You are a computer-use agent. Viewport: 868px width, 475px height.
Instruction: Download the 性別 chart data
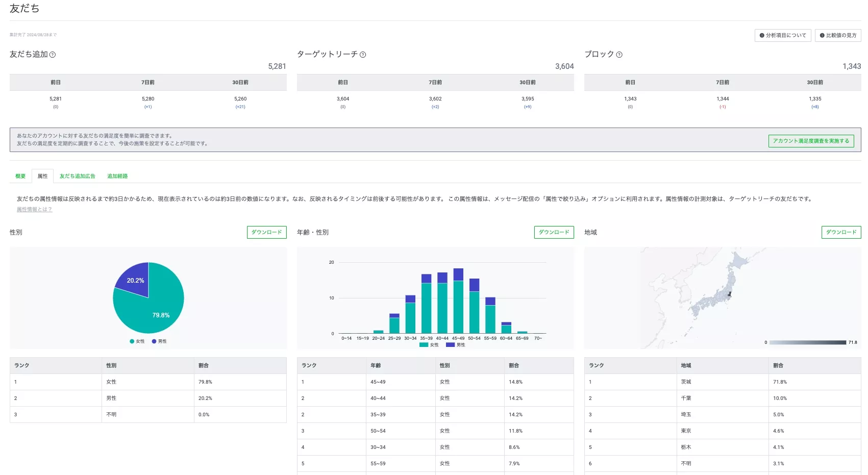click(x=266, y=232)
